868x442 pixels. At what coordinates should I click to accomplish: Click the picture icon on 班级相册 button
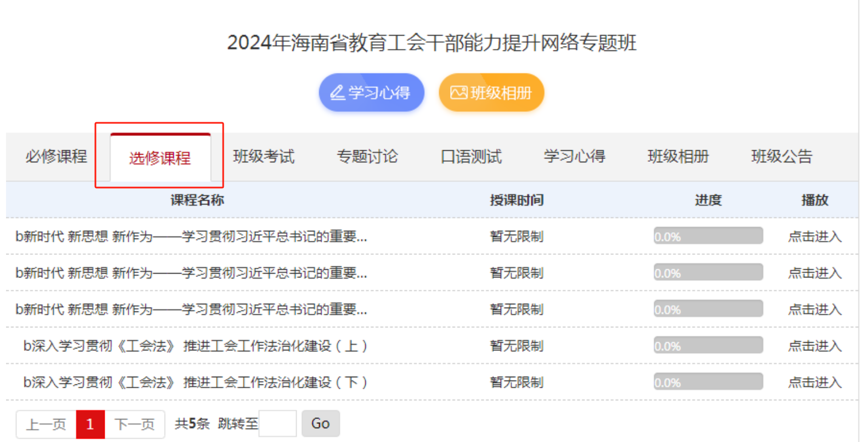(x=458, y=93)
